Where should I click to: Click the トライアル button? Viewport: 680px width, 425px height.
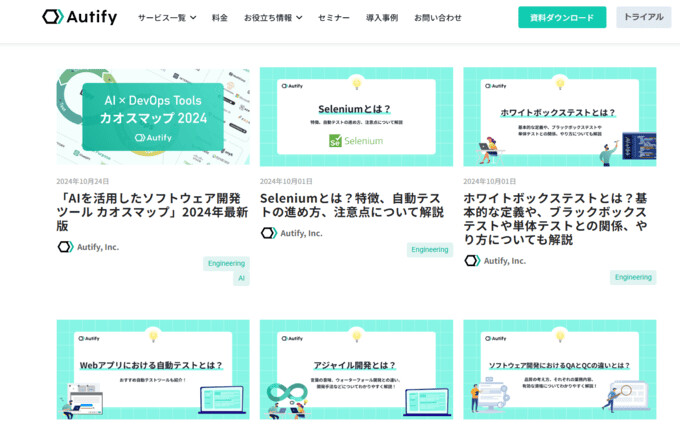tap(644, 17)
